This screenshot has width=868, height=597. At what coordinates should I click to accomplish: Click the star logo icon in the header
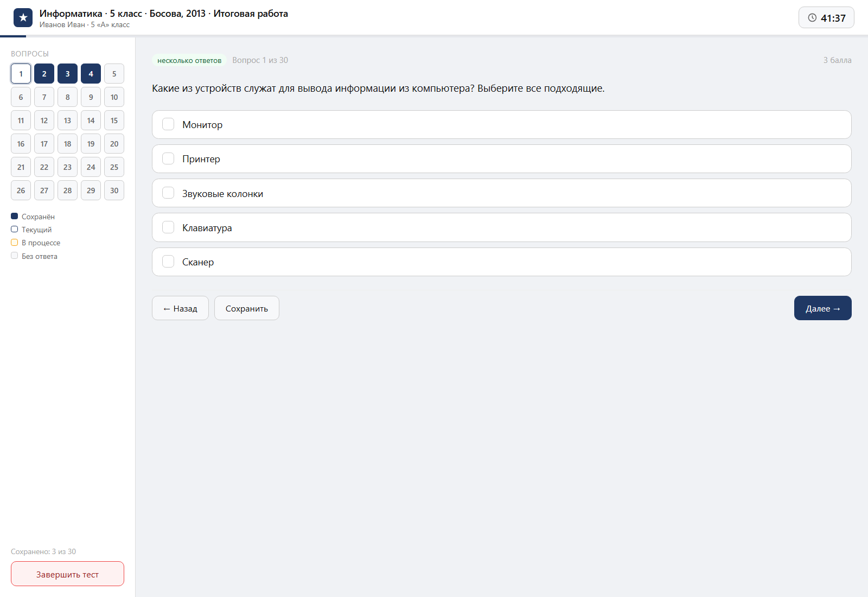[x=23, y=18]
